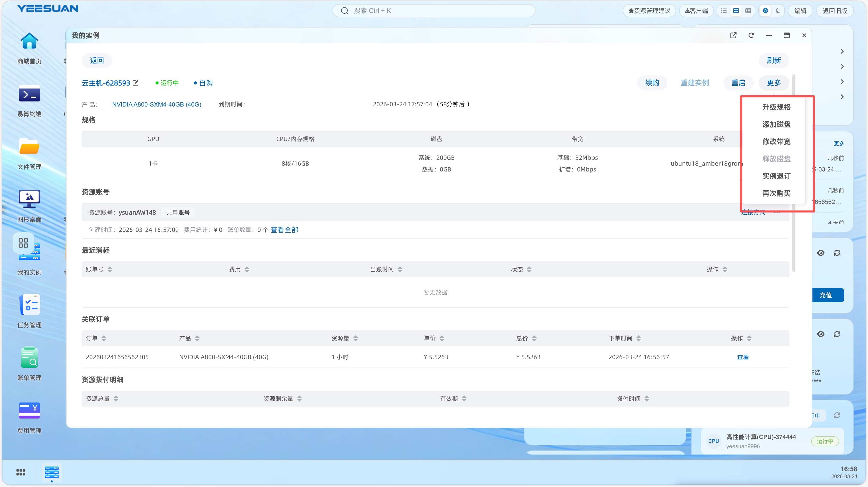The width and height of the screenshot is (868, 487).
Task: Click the 续购 button
Action: click(652, 83)
